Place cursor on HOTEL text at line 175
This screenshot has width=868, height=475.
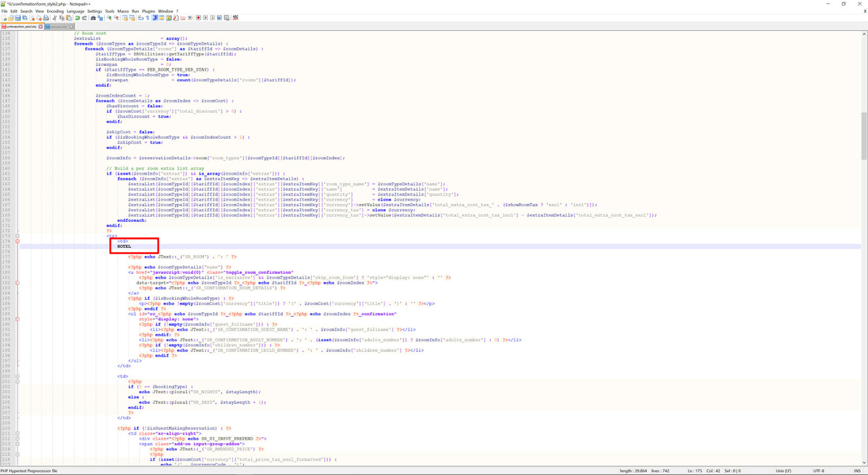pos(124,247)
